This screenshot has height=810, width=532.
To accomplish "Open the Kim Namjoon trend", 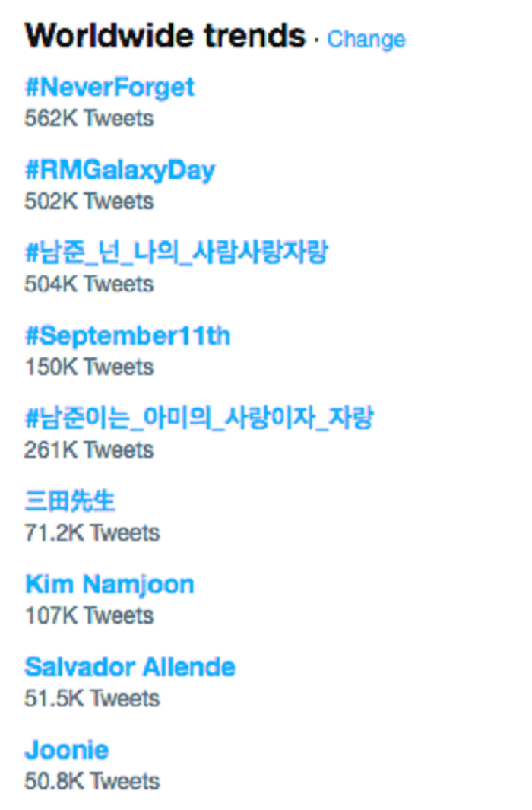I will pyautogui.click(x=109, y=583).
